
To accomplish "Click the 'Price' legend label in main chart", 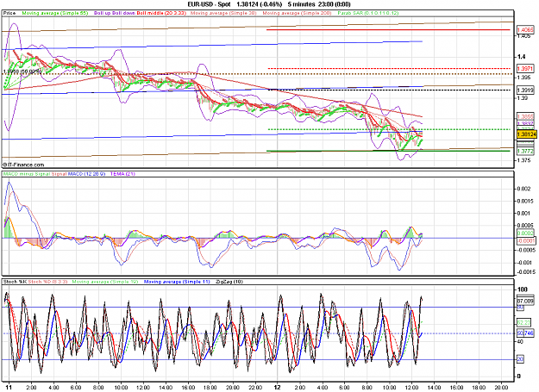I will pyautogui.click(x=9, y=13).
